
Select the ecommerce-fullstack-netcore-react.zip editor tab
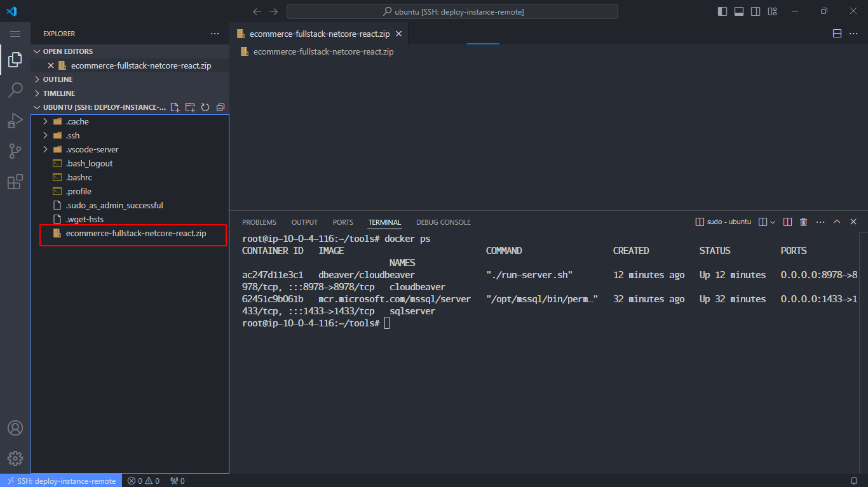click(x=319, y=34)
